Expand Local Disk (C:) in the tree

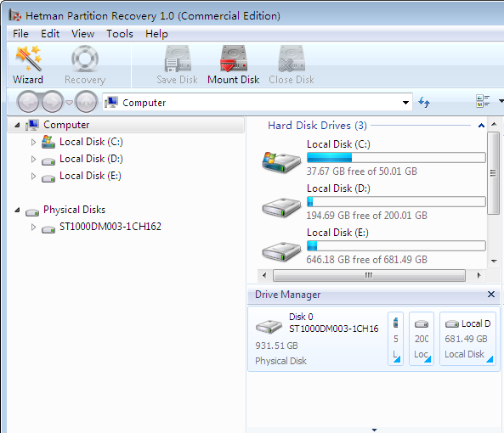pos(33,142)
